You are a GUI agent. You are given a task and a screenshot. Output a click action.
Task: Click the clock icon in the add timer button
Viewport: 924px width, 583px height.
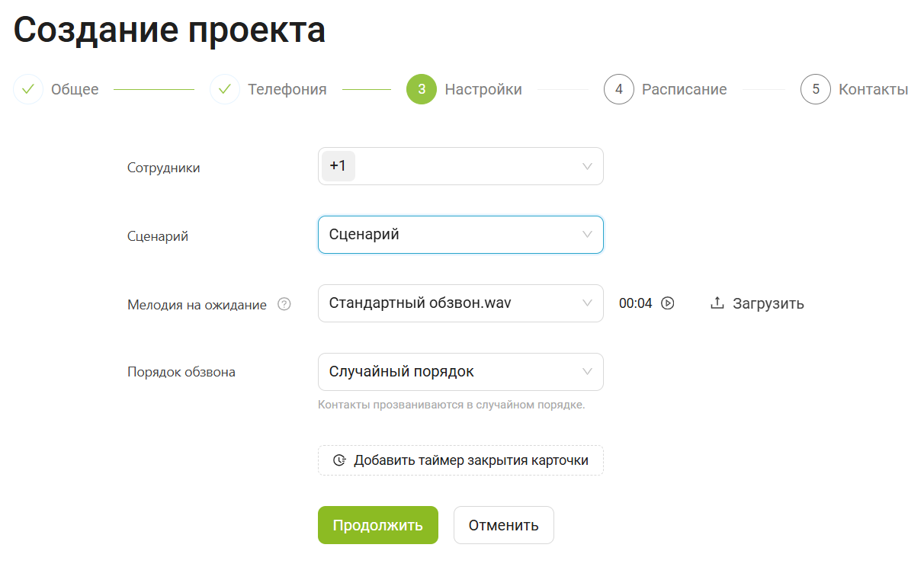[339, 460]
